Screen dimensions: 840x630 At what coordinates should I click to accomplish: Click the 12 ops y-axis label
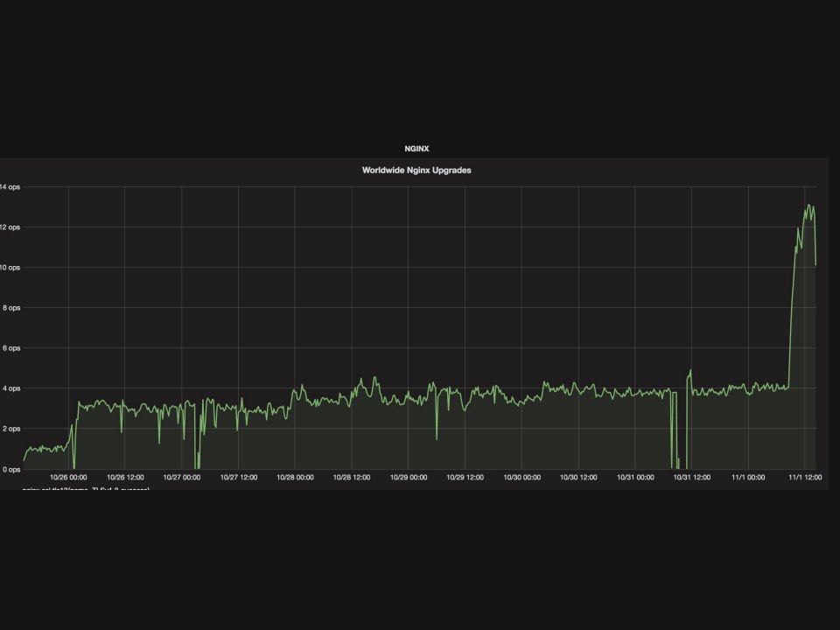9,227
